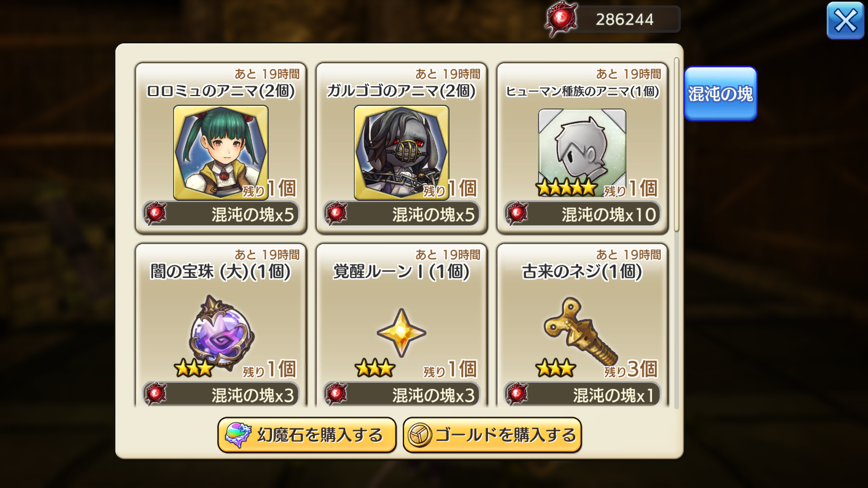Select the ガルゴゴ masked character portrait
Screen dimensions: 868x488
coord(402,153)
